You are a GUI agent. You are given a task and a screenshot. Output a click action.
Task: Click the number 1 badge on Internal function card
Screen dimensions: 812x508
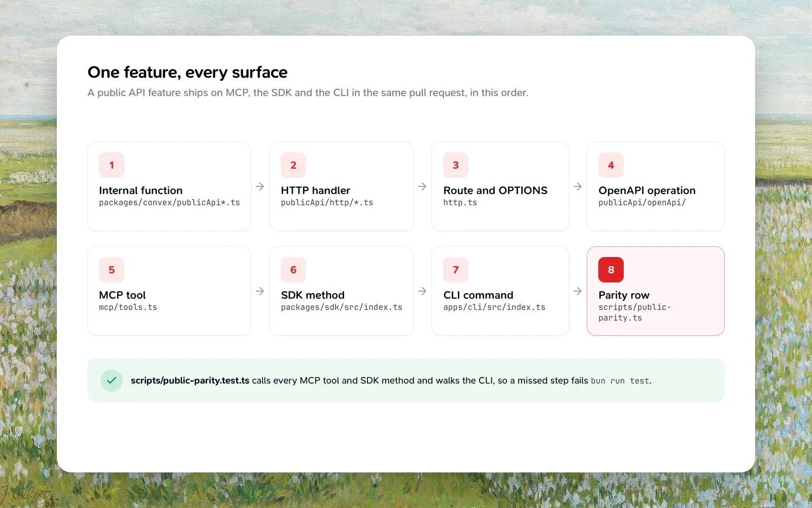[x=112, y=165]
